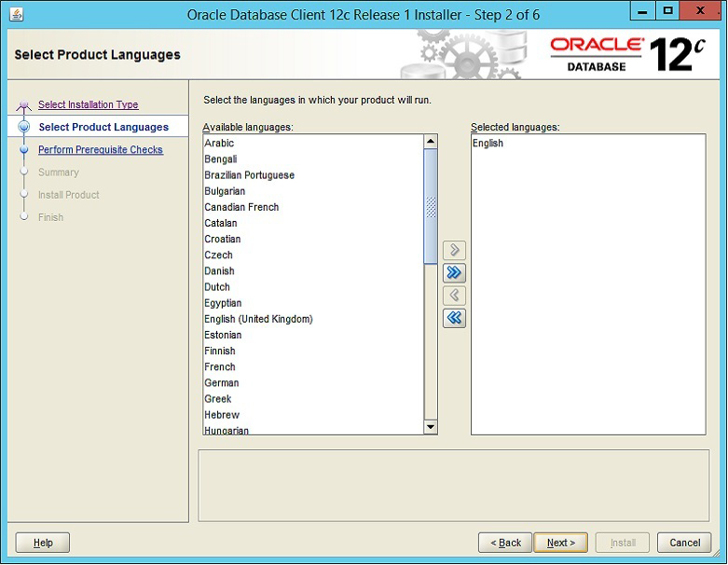The height and width of the screenshot is (565, 728).
Task: Click the add-all double right arrow button
Action: [454, 273]
